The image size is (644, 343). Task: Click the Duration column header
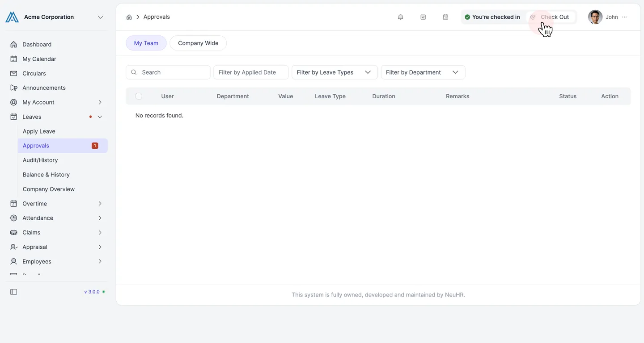pyautogui.click(x=384, y=96)
